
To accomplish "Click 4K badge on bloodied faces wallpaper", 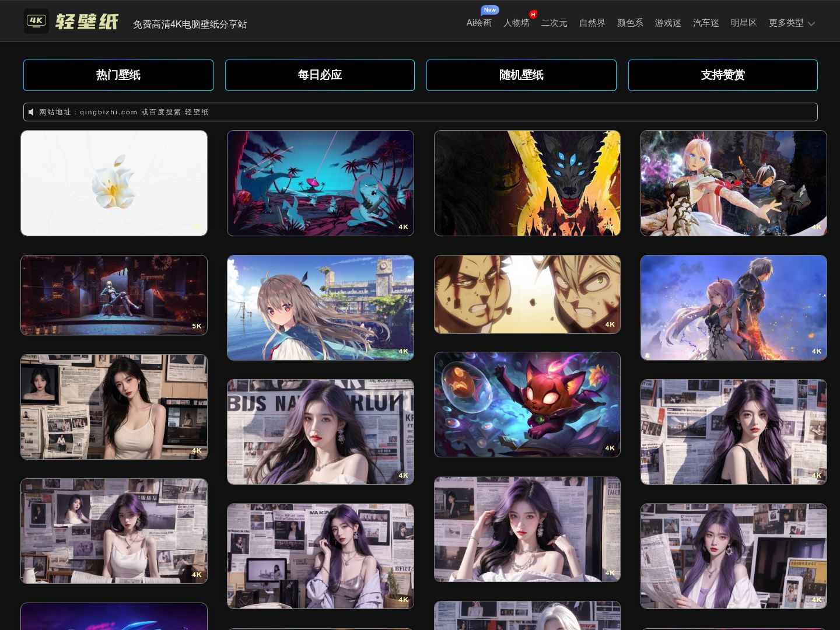I will point(610,324).
